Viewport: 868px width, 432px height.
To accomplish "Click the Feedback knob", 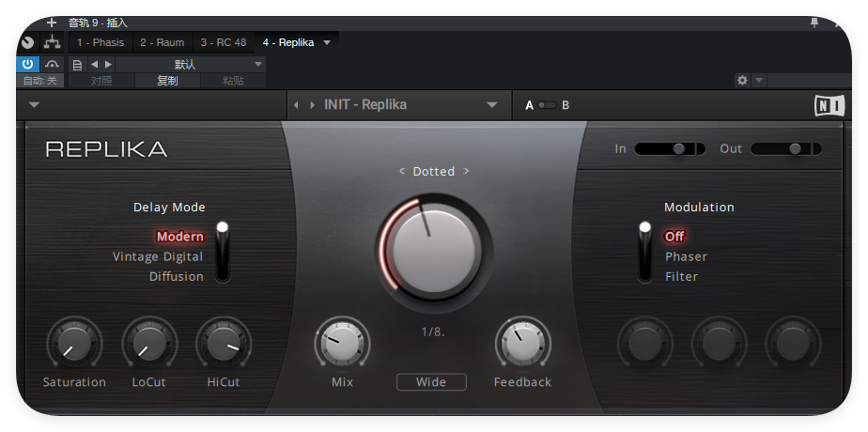I will [x=522, y=344].
